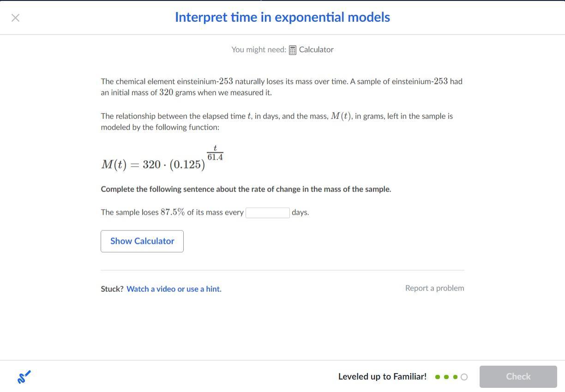This screenshot has width=565, height=392.
Task: Click the bold 'Complete the following sentence' prompt
Action: [246, 189]
